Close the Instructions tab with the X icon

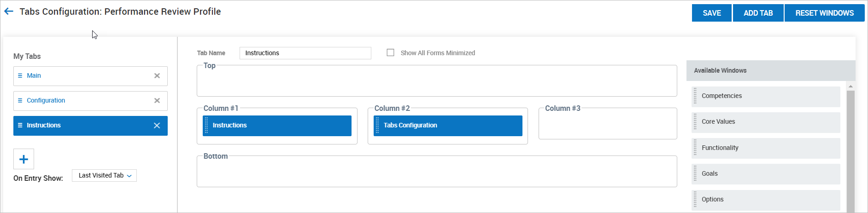(x=157, y=126)
